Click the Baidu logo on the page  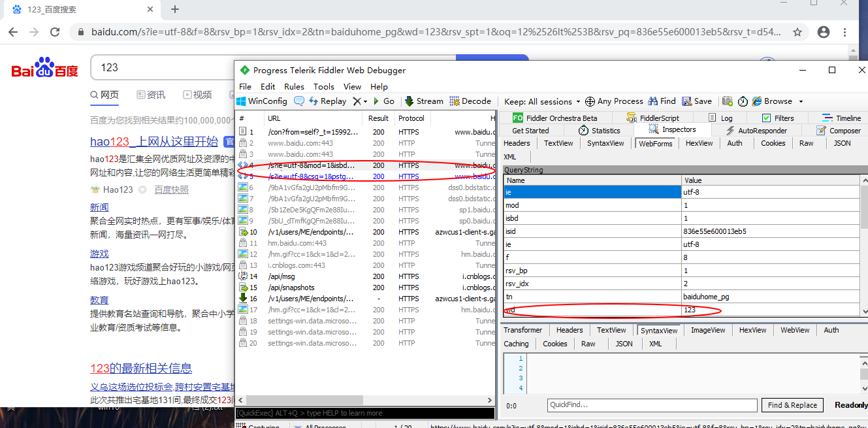point(44,67)
